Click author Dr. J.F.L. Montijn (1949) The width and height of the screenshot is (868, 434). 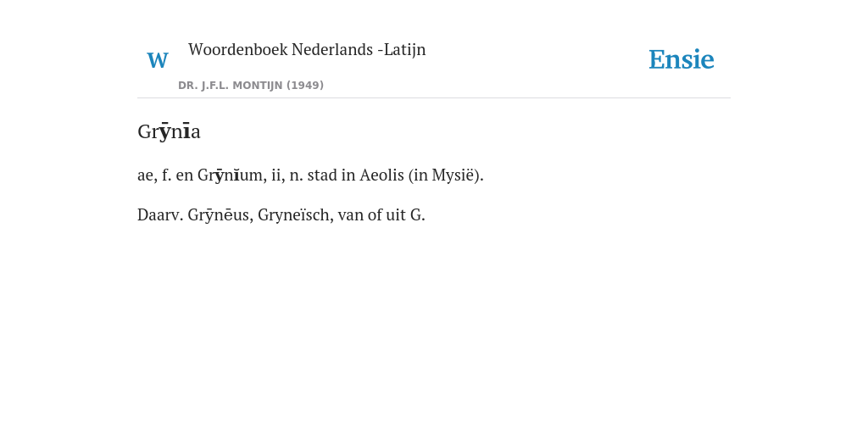[251, 86]
